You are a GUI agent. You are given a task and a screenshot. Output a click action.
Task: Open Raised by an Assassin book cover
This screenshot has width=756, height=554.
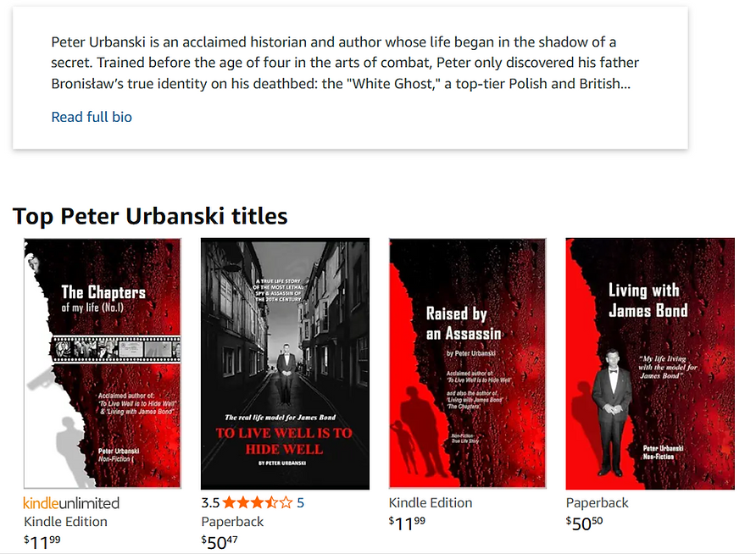[468, 363]
